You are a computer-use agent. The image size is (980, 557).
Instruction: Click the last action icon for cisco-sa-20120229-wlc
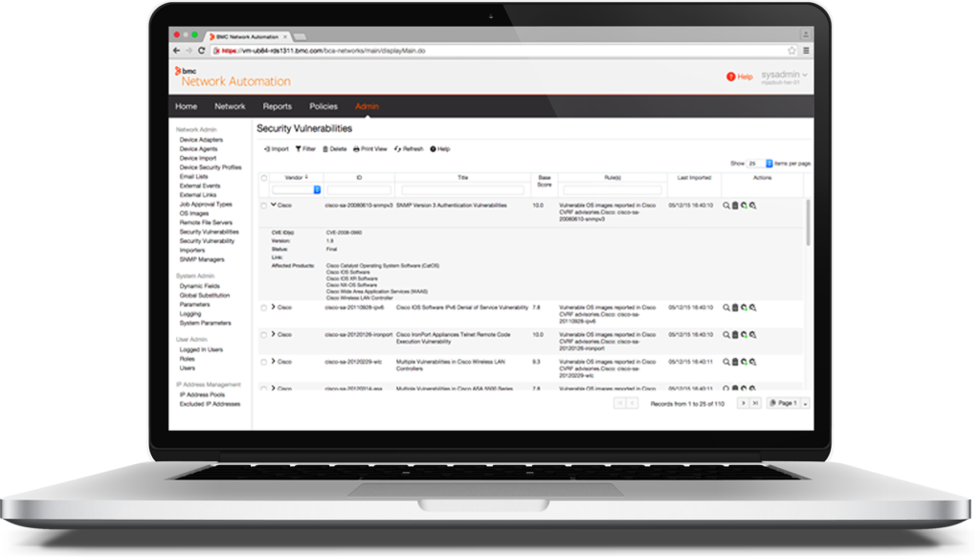click(x=752, y=362)
